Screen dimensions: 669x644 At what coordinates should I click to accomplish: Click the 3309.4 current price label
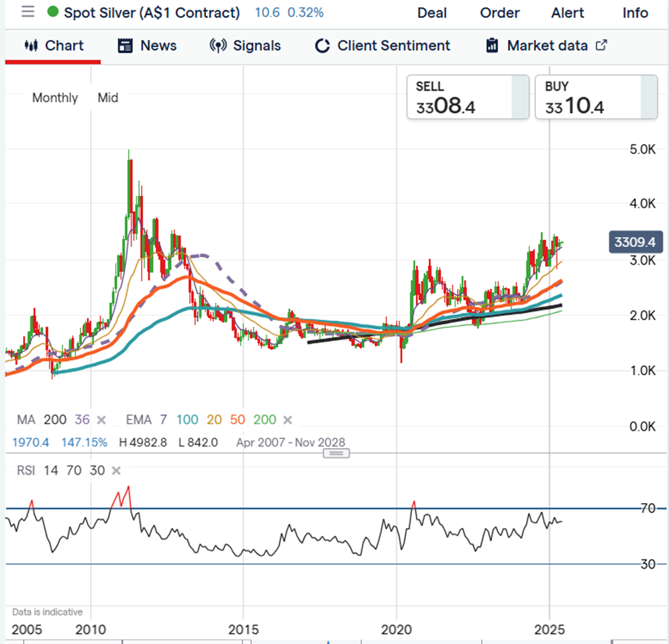635,242
